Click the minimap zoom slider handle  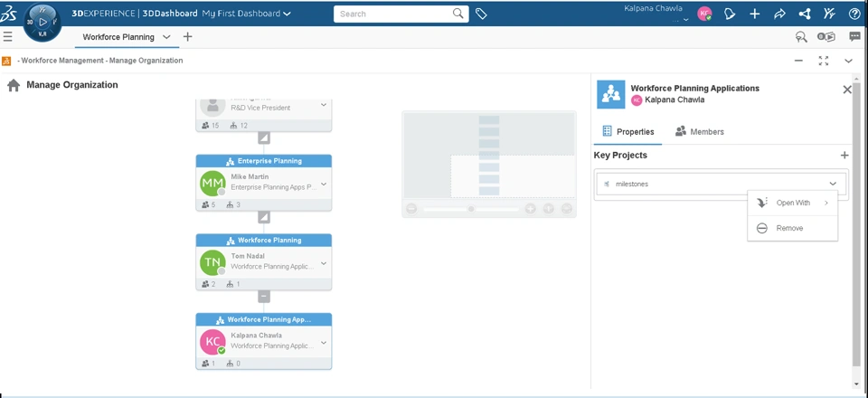[471, 209]
